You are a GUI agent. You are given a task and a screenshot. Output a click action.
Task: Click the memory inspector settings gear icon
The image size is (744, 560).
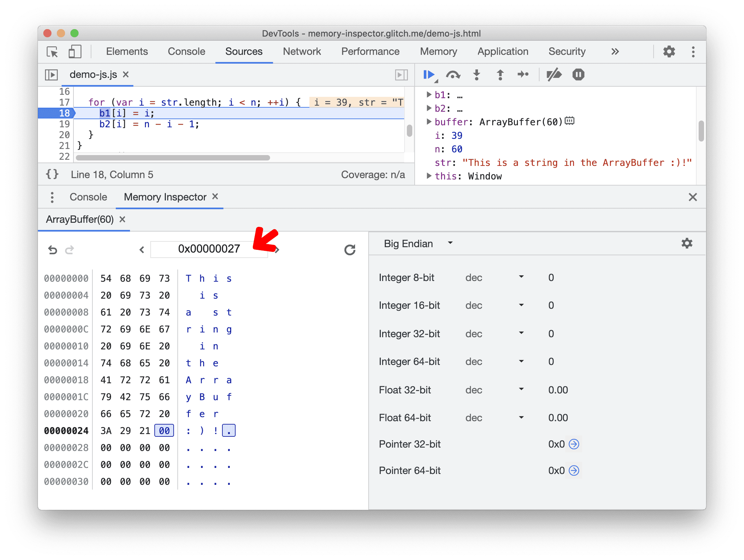point(687,243)
